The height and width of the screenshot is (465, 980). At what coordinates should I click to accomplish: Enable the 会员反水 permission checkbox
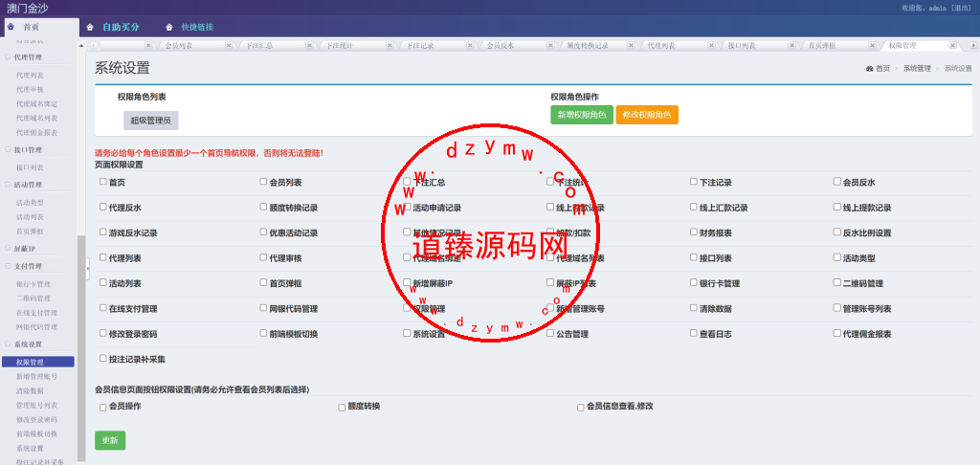pos(836,182)
